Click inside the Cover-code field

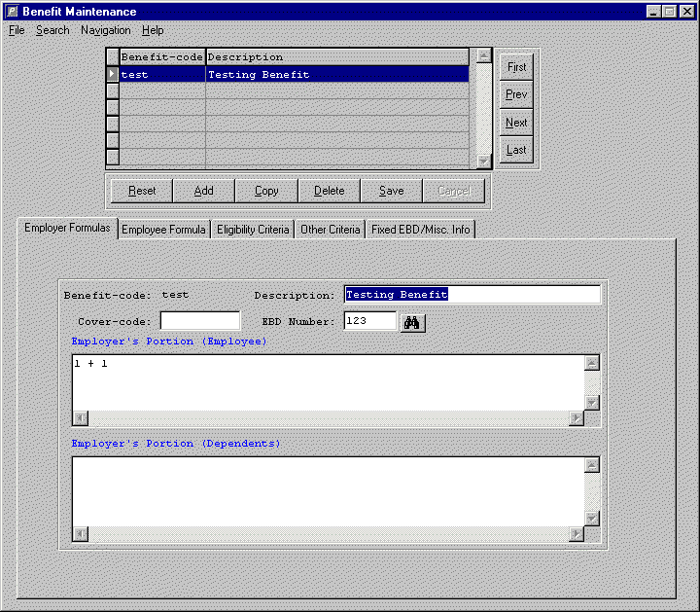pos(199,321)
